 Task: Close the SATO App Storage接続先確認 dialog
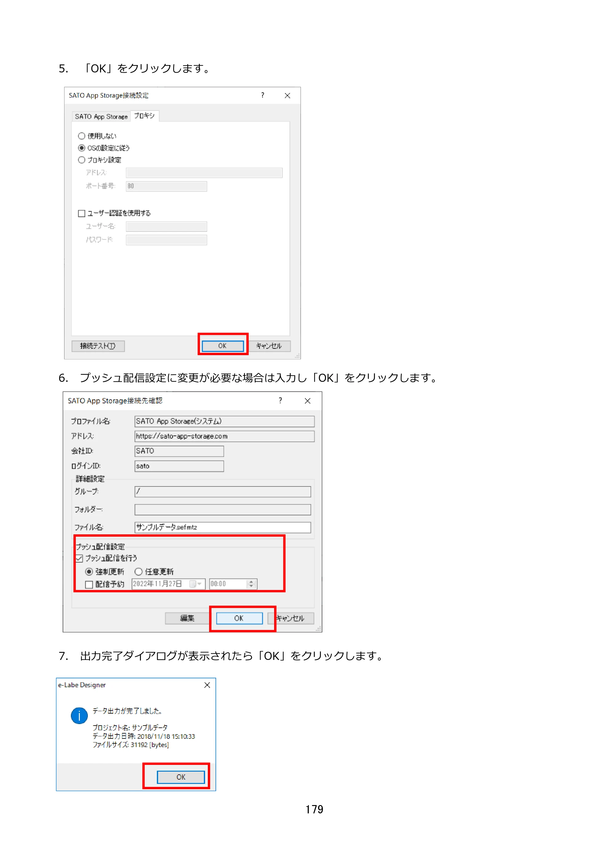tap(307, 401)
